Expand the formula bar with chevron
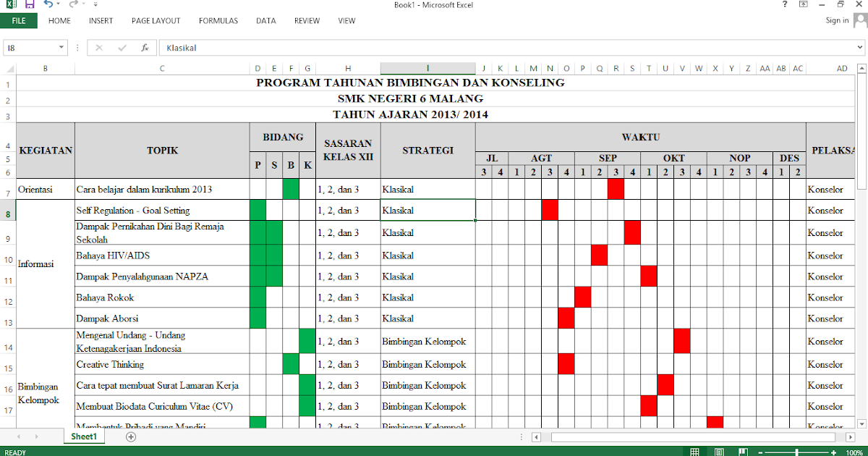 [859, 48]
